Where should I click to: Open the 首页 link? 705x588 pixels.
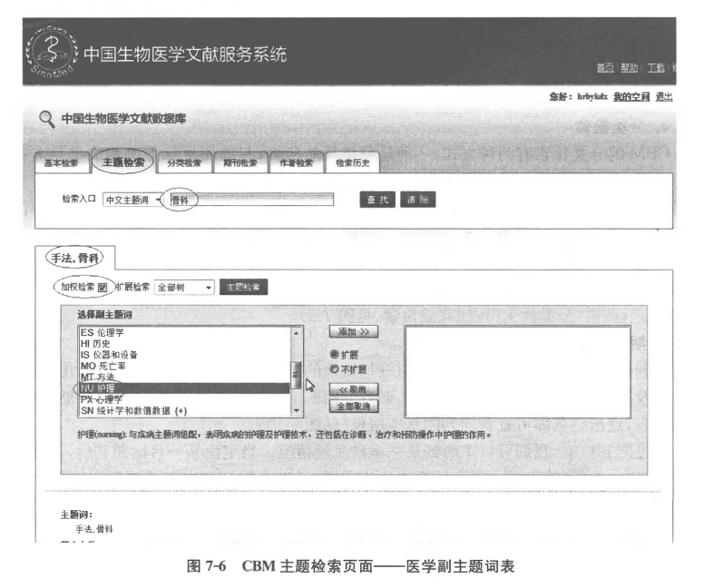[x=605, y=67]
